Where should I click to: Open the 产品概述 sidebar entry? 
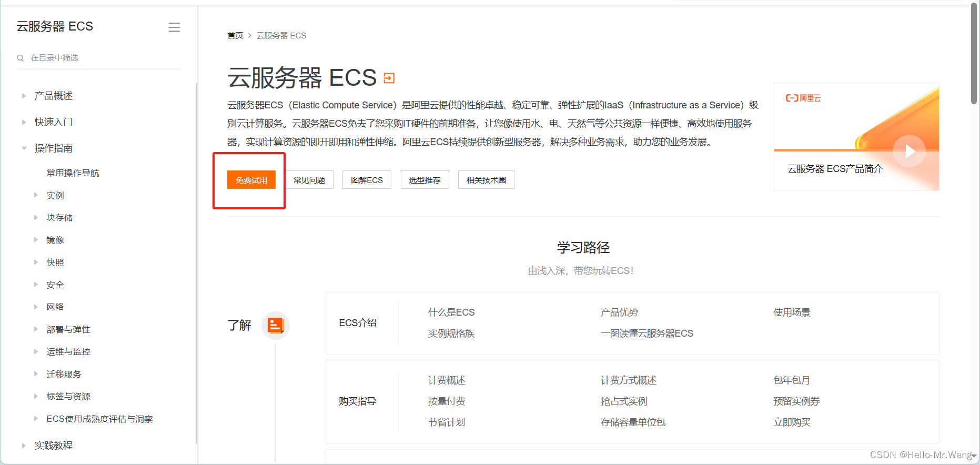click(x=54, y=96)
